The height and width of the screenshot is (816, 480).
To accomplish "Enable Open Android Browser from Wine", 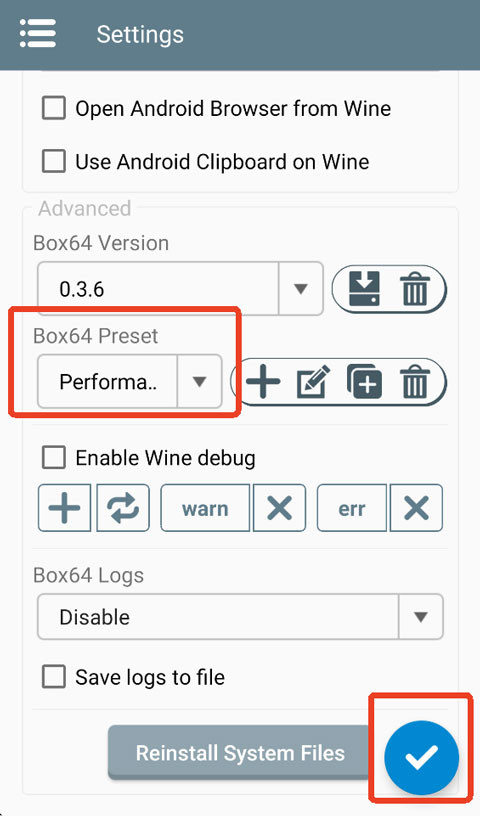I will pyautogui.click(x=54, y=108).
